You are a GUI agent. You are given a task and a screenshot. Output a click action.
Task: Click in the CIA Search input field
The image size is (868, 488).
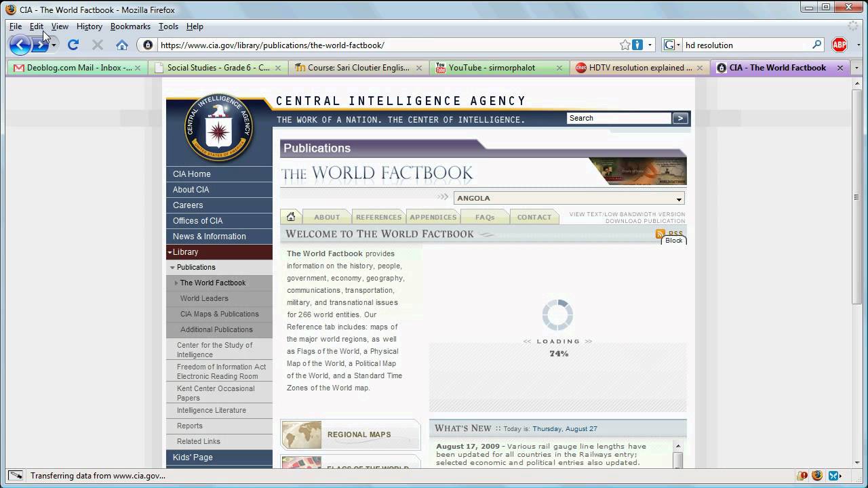coord(618,118)
